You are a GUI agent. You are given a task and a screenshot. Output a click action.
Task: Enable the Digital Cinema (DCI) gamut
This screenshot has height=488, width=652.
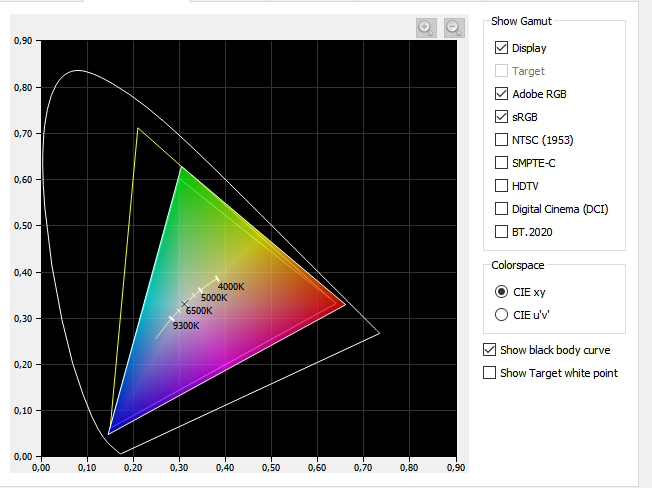(501, 209)
